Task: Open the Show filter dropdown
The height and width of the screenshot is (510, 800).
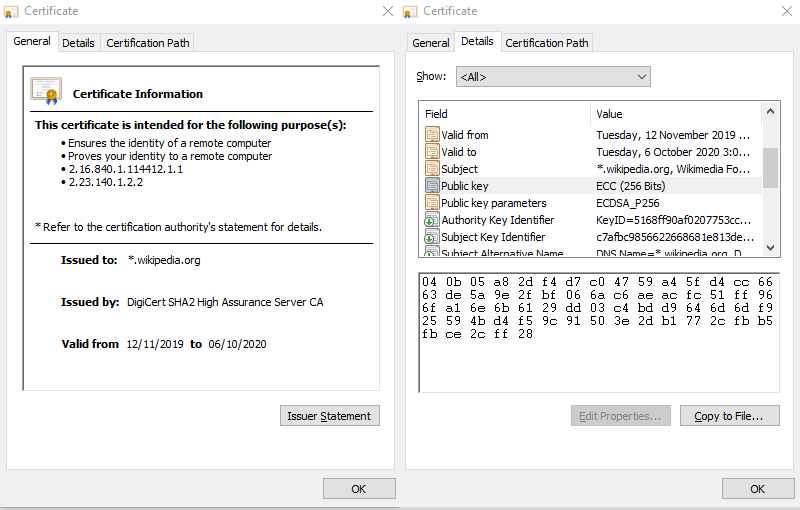Action: pyautogui.click(x=553, y=76)
